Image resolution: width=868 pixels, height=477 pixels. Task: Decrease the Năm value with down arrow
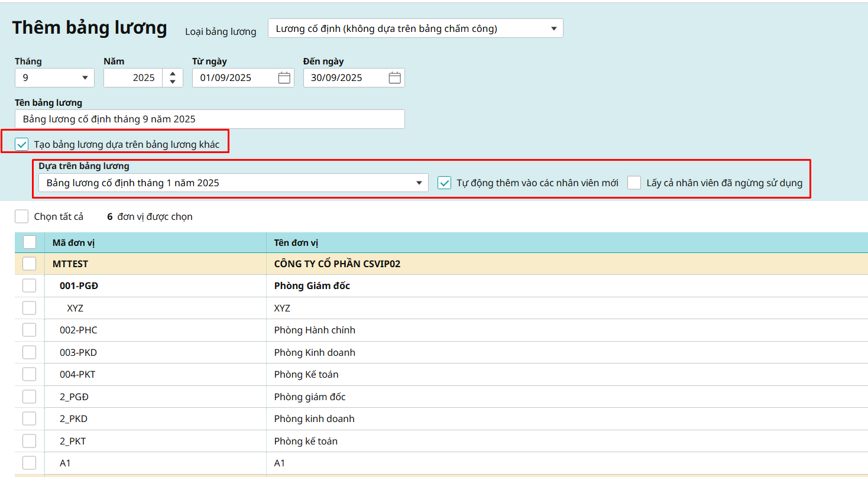coord(172,82)
